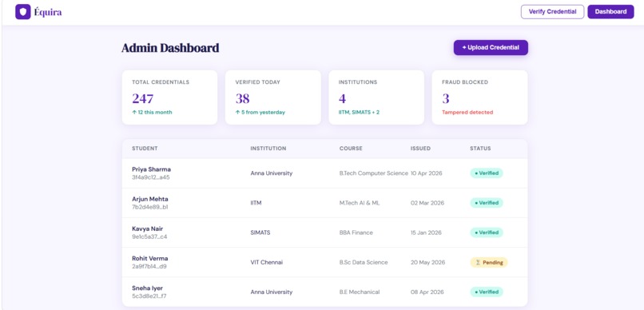
Task: Click the STUDENT column header
Action: point(145,149)
